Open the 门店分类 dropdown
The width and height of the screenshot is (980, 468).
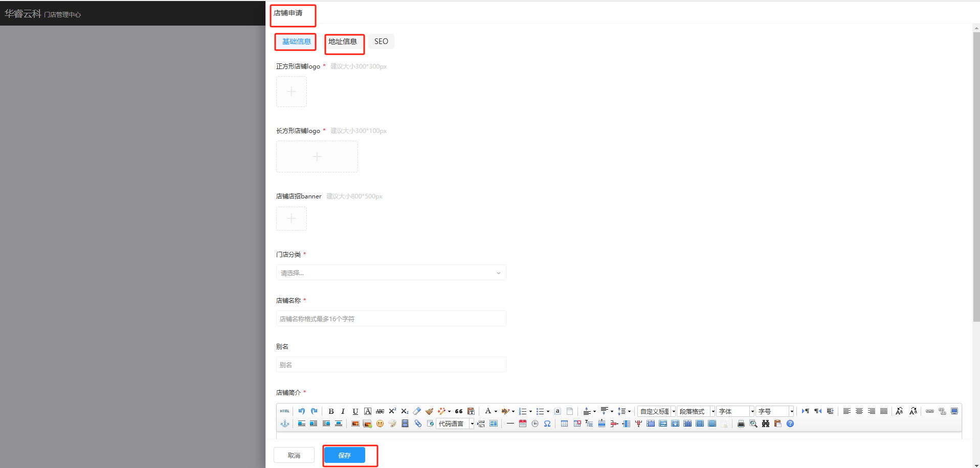click(391, 273)
